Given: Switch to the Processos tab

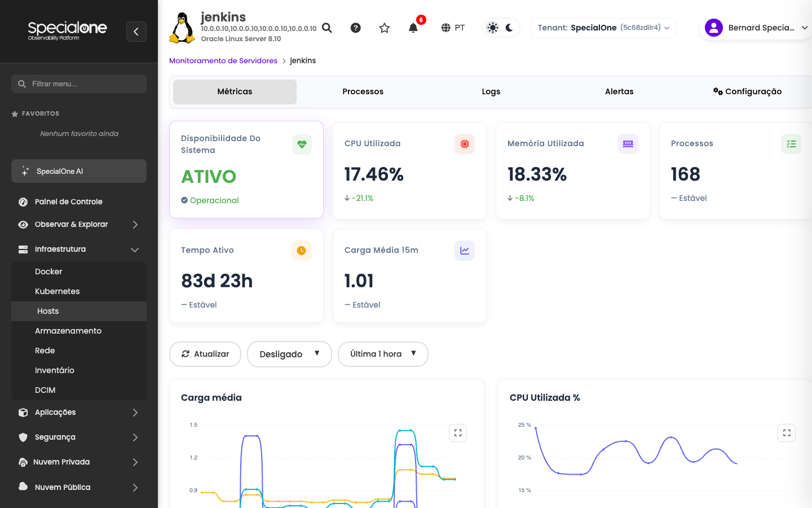Looking at the screenshot, I should click(x=363, y=91).
